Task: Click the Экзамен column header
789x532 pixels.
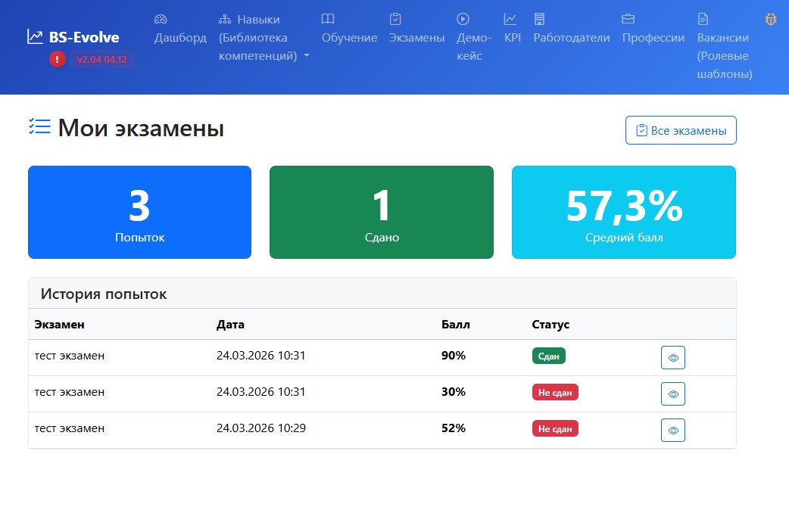Action: [x=59, y=325]
